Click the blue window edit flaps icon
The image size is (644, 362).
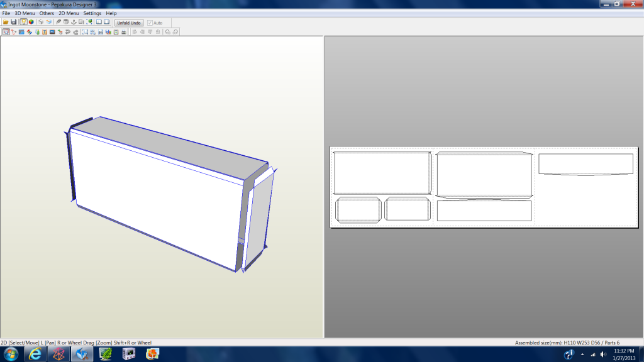click(21, 32)
